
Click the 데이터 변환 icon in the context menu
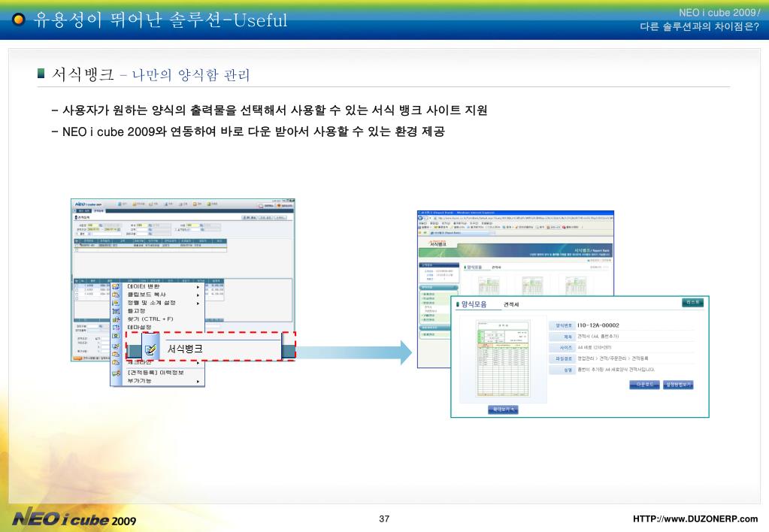[116, 286]
